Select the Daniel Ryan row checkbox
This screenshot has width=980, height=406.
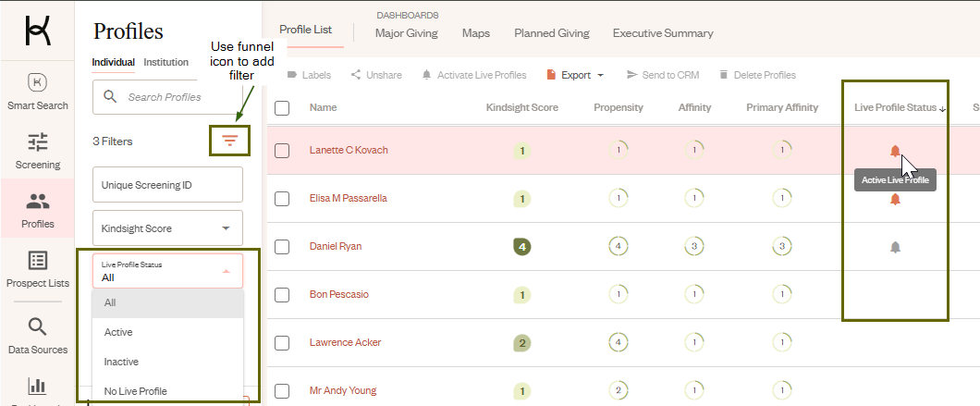tap(283, 247)
